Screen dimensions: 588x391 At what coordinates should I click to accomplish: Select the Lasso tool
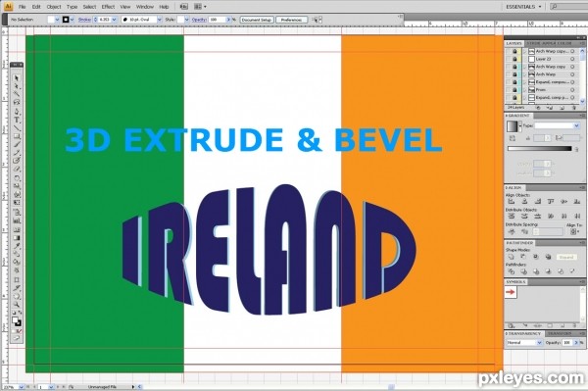click(x=17, y=102)
